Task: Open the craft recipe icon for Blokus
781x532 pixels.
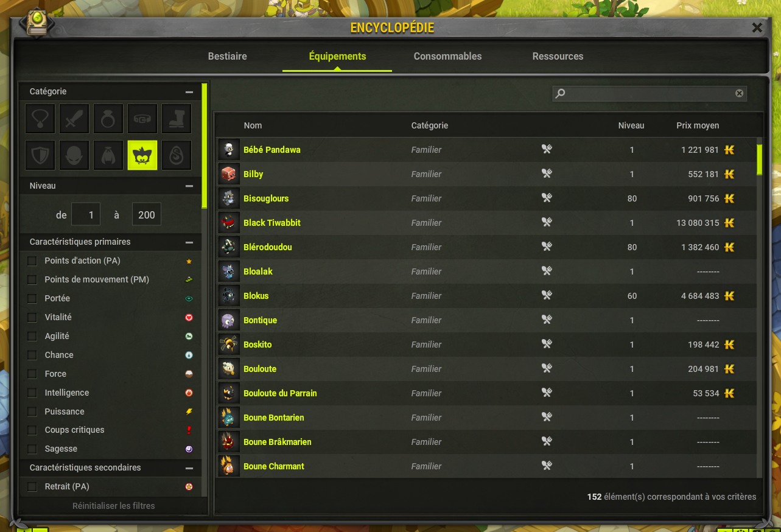Action: (547, 295)
